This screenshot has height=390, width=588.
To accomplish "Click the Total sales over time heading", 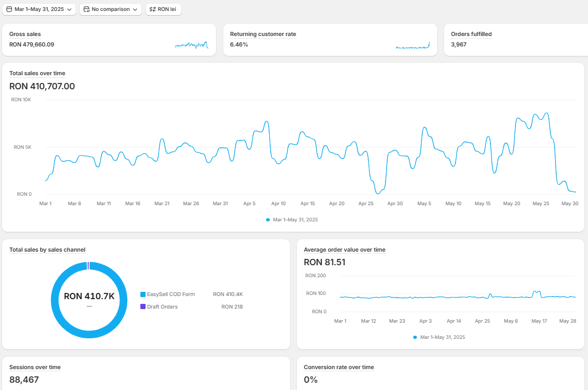I will pos(37,73).
